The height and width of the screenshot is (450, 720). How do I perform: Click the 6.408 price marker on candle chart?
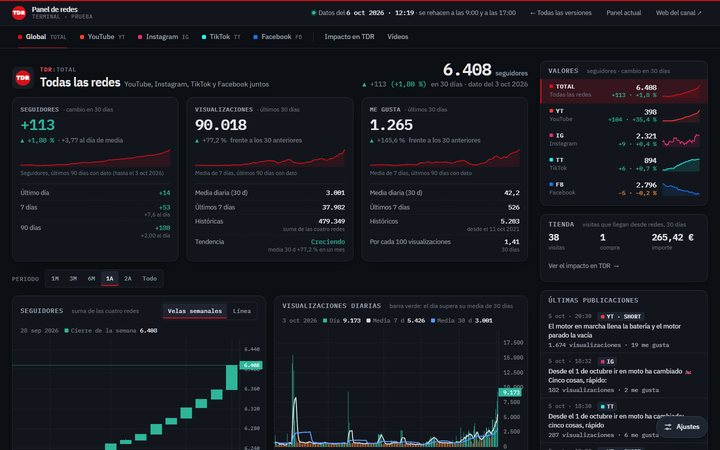251,366
